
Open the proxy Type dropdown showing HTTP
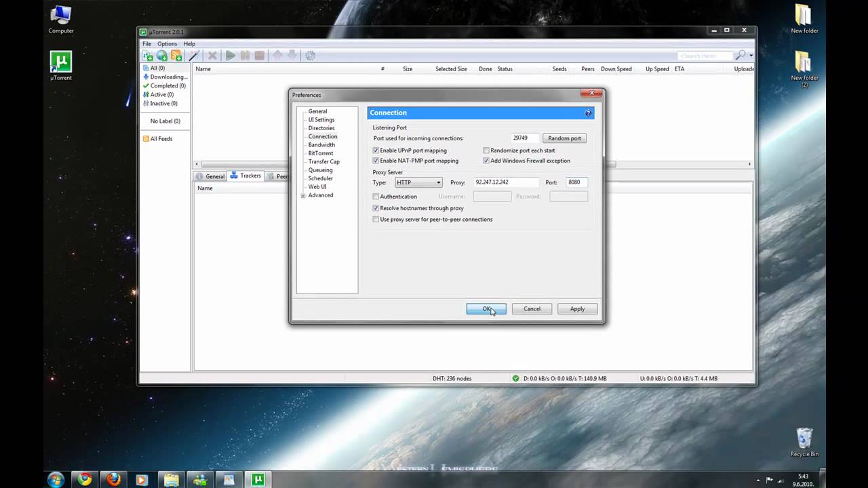(x=419, y=182)
